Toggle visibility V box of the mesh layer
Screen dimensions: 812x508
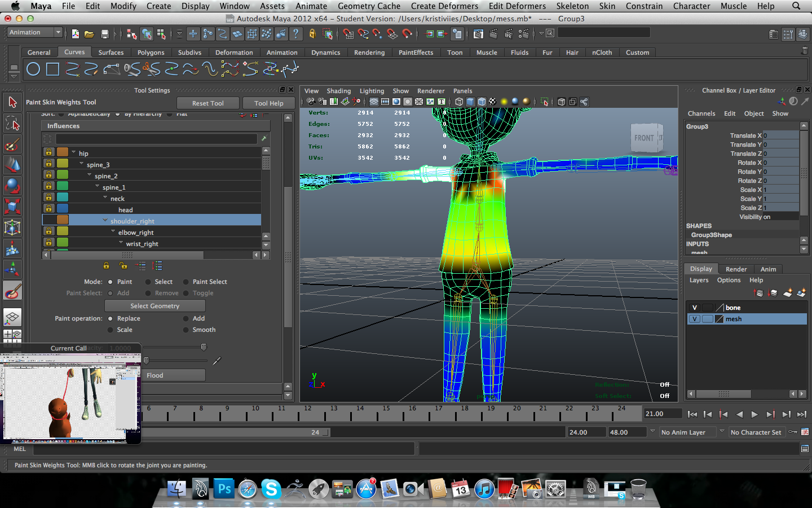click(695, 319)
